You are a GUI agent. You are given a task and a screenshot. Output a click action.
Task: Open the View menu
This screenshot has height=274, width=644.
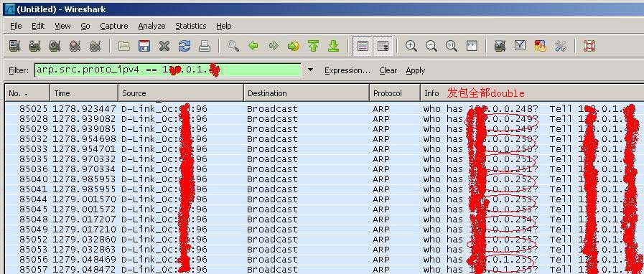[x=63, y=26]
